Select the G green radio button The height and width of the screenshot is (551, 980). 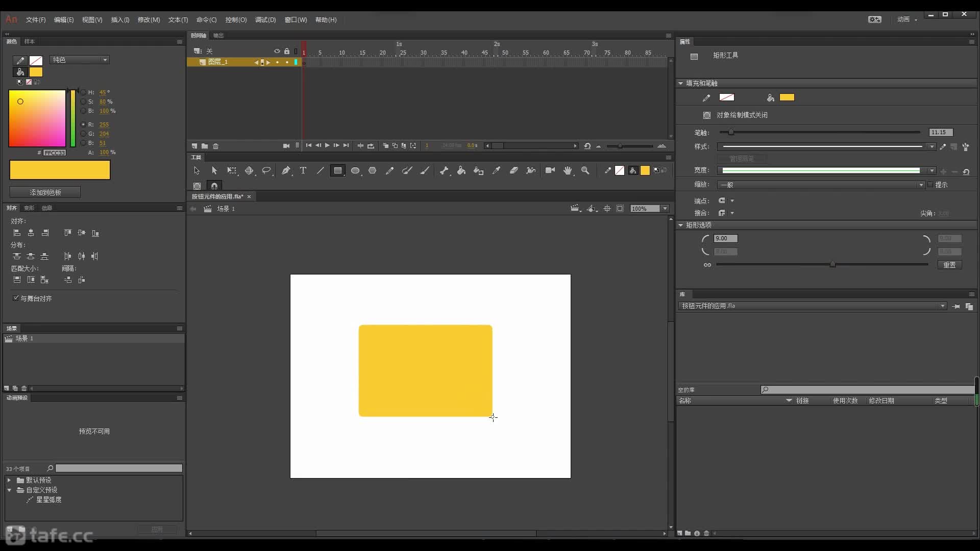pyautogui.click(x=83, y=134)
